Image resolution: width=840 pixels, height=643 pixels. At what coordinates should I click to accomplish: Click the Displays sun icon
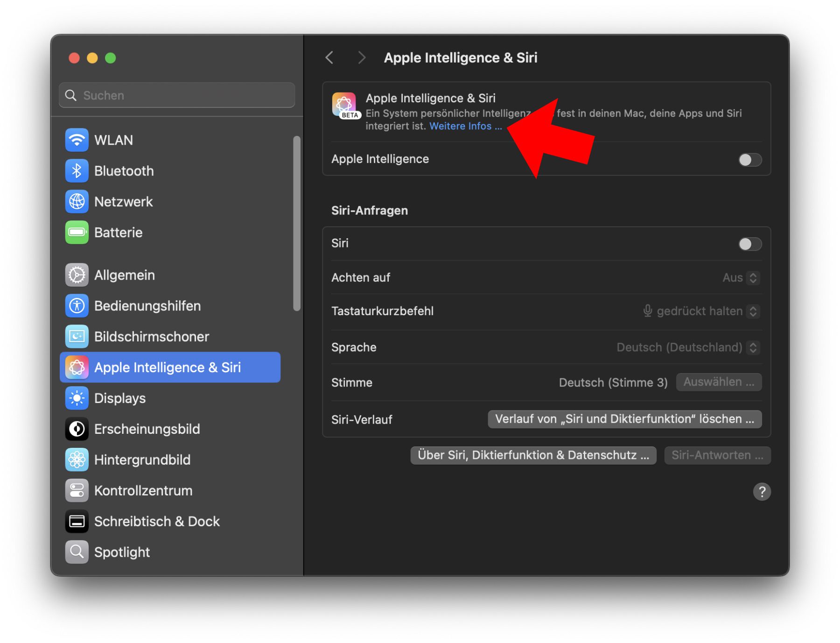point(77,398)
